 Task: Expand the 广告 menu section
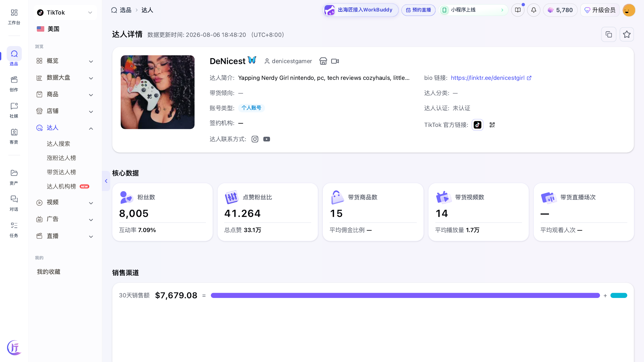65,219
